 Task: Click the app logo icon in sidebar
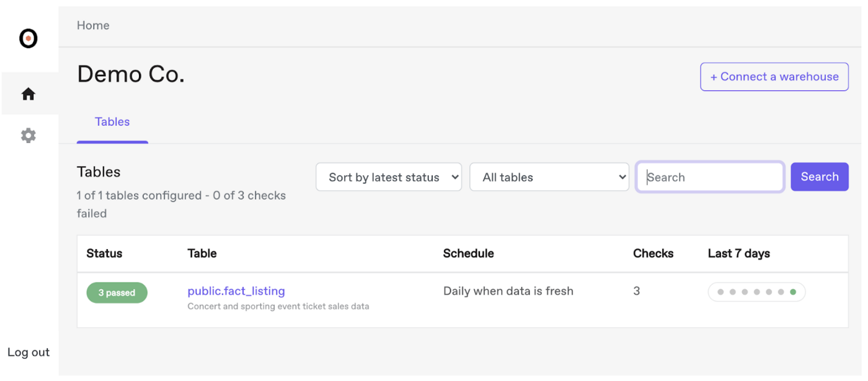pos(29,38)
